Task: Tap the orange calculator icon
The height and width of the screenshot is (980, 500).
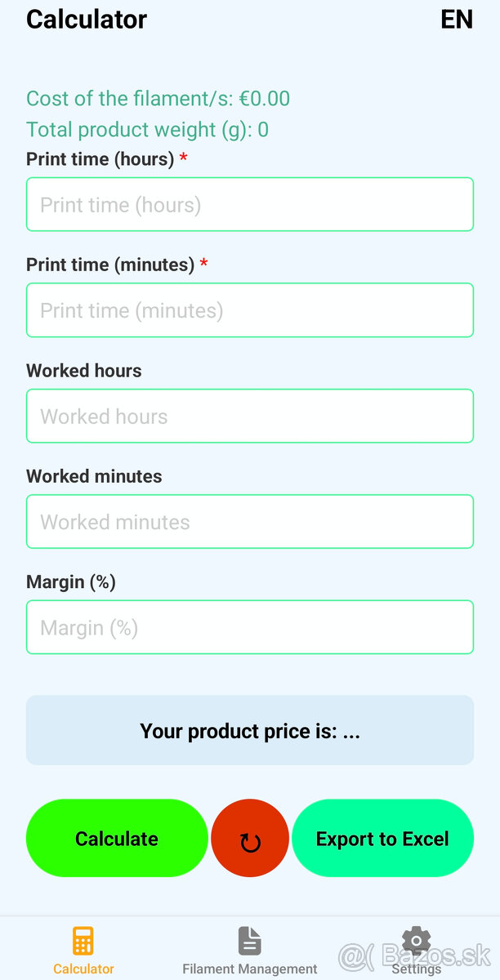Action: [x=83, y=941]
